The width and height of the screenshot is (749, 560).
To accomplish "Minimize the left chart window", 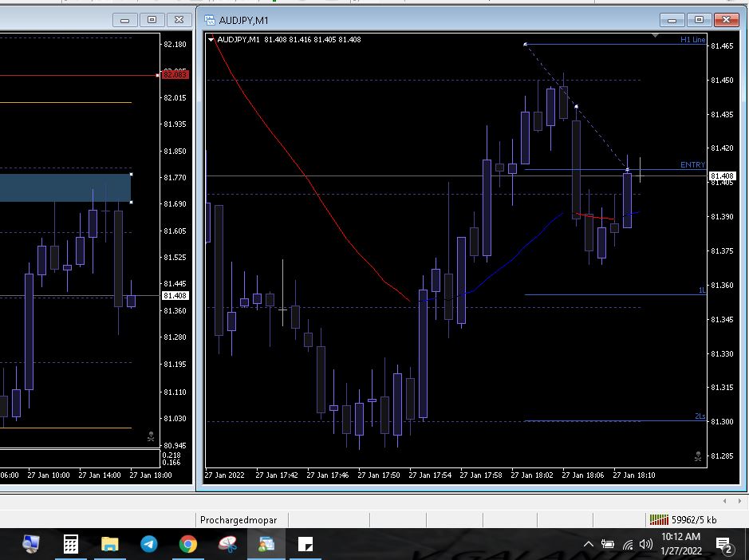I will click(x=125, y=20).
